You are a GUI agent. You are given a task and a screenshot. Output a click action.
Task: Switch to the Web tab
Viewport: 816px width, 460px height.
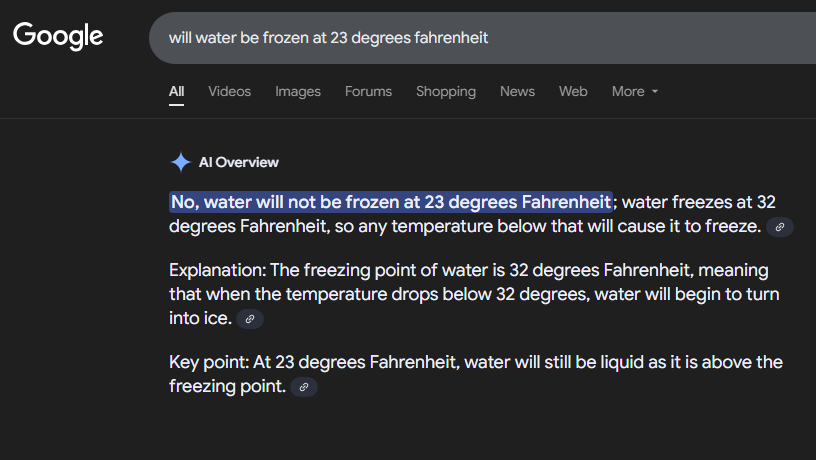573,91
